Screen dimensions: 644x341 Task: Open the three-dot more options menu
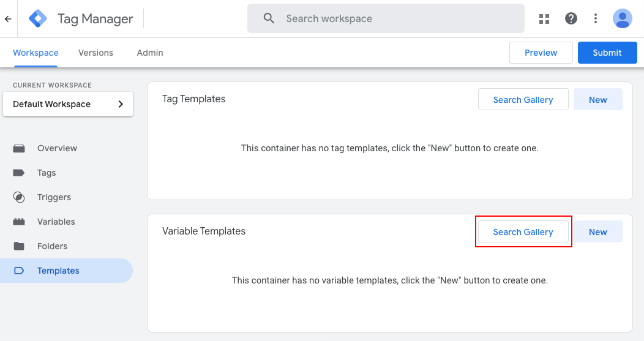coord(596,19)
